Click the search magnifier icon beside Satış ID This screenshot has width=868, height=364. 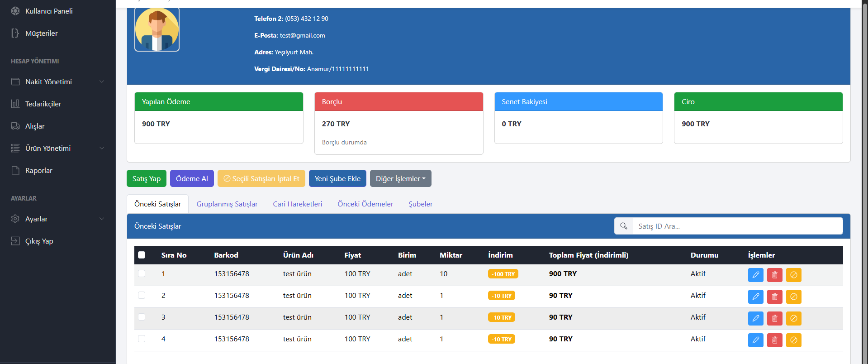click(x=623, y=226)
